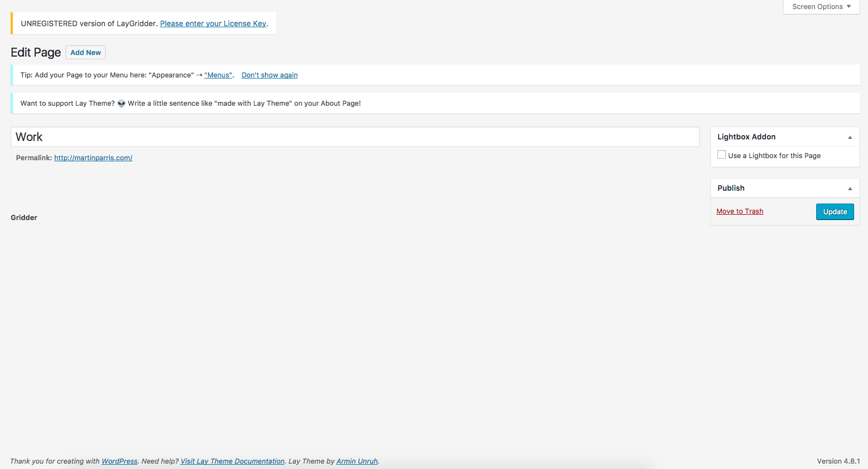Image resolution: width=868 pixels, height=469 pixels.
Task: Click the 'Use a Lightbox for this Page' label
Action: [774, 156]
